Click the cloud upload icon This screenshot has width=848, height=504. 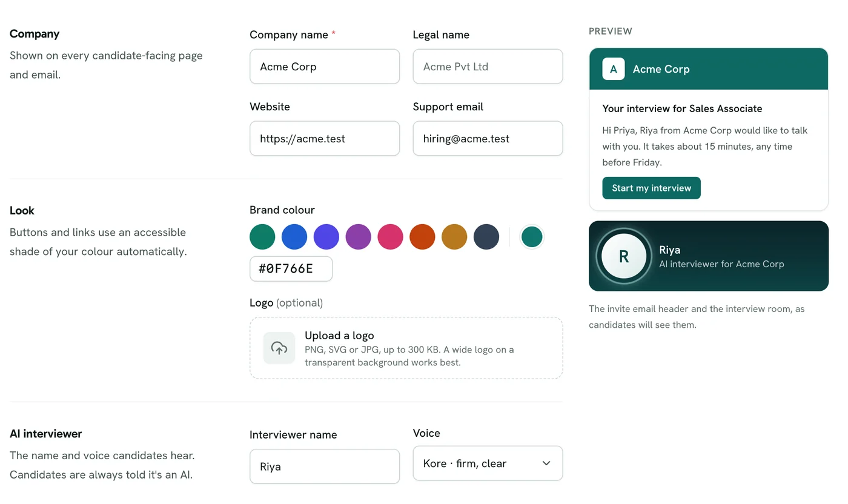point(279,348)
